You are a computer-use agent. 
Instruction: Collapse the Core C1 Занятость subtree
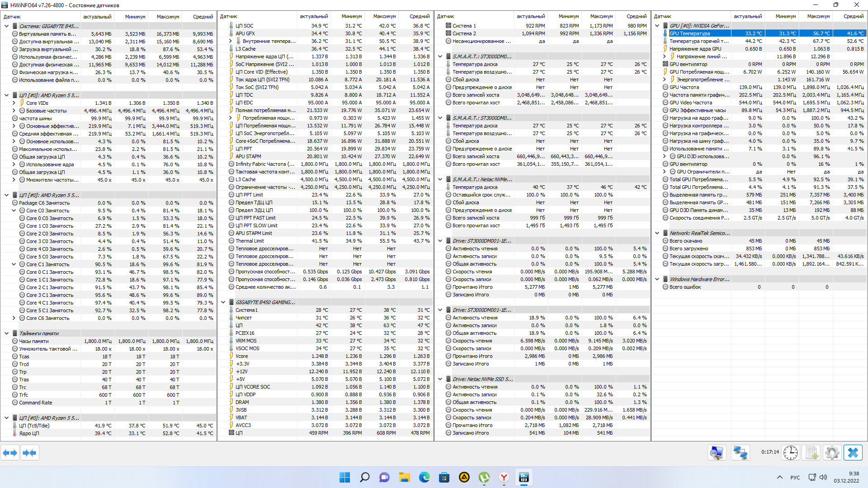14,264
